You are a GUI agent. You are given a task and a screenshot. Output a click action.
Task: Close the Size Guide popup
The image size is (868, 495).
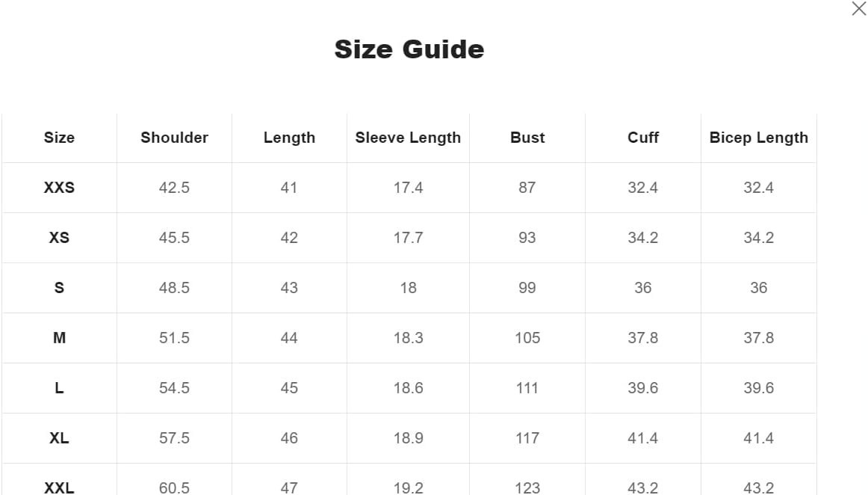(859, 9)
